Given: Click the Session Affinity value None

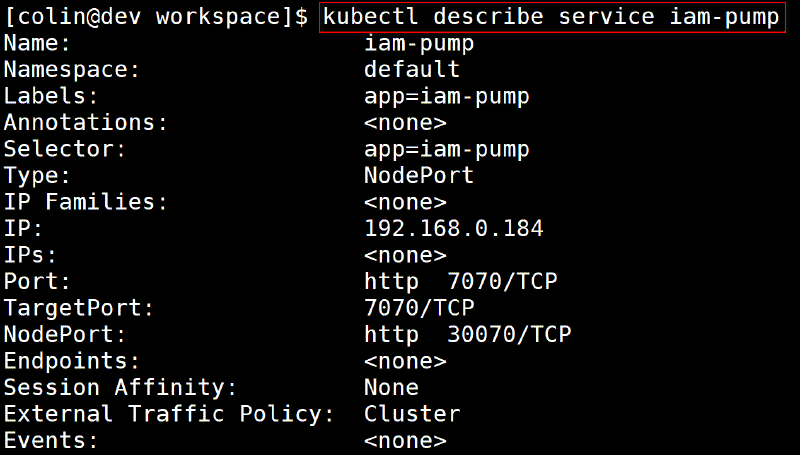Looking at the screenshot, I should [x=391, y=387].
